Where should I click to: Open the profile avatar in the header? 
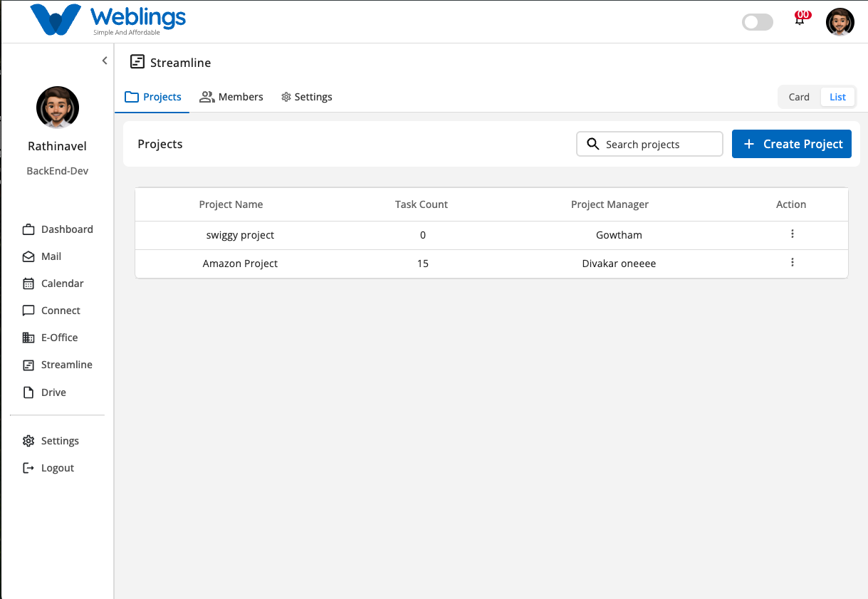pyautogui.click(x=840, y=22)
